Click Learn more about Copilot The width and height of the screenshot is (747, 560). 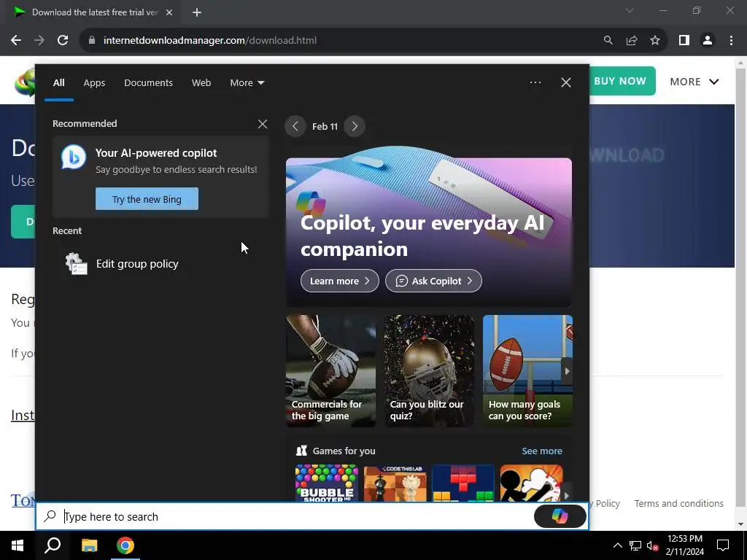pyautogui.click(x=340, y=281)
